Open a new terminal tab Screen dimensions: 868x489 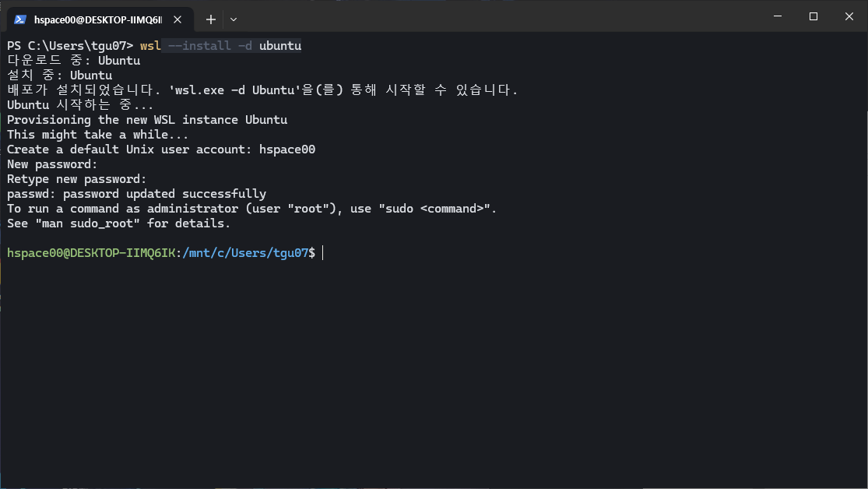210,19
